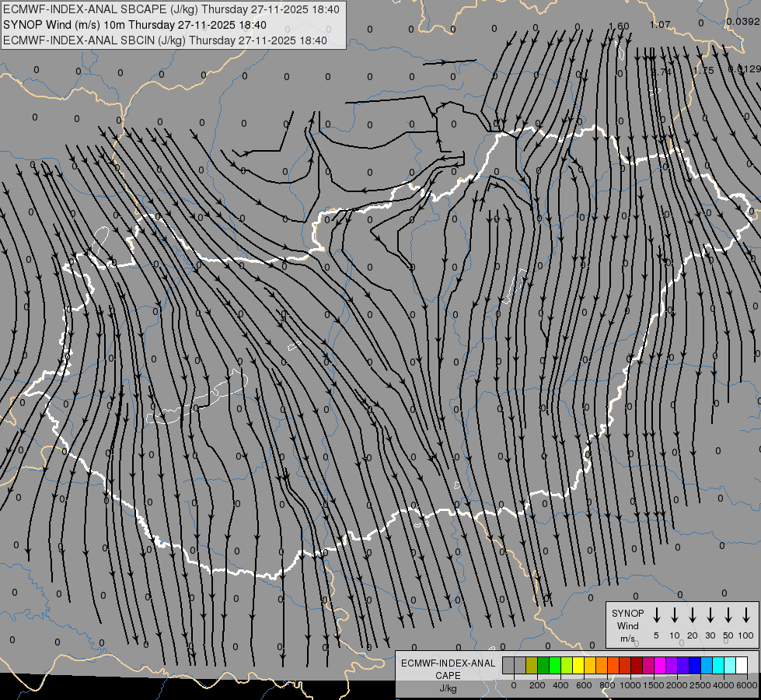Click the wind arrow above the 50 m/s label
Viewport: 761px width, 700px height.
[728, 615]
